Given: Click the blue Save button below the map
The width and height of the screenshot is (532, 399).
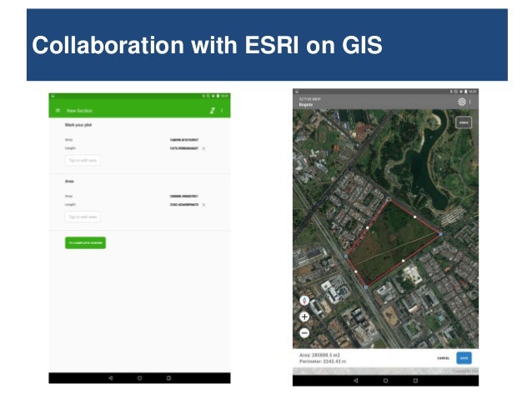Looking at the screenshot, I should pos(464,358).
